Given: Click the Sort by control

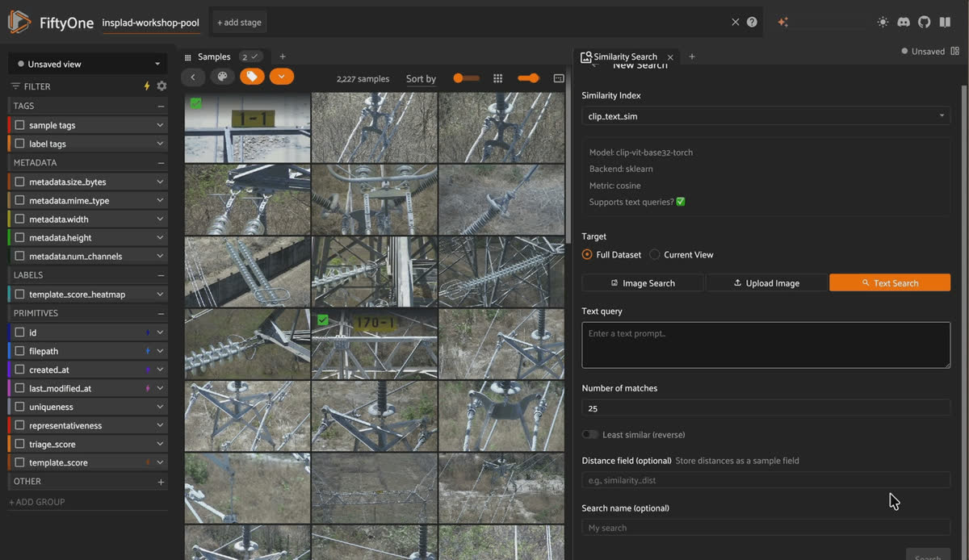Looking at the screenshot, I should [x=421, y=78].
